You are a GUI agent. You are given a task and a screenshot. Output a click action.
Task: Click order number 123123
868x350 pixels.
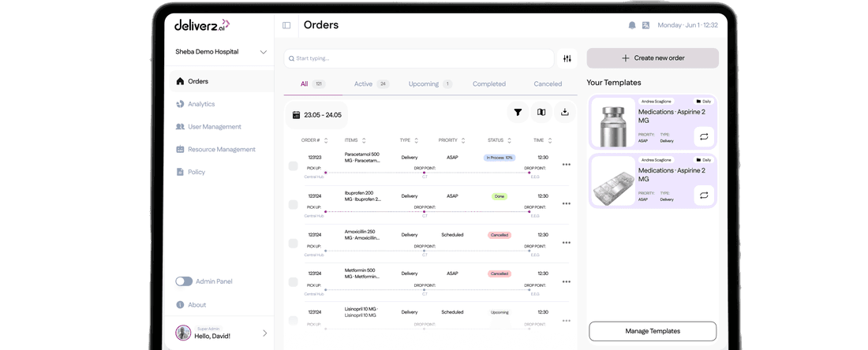pyautogui.click(x=315, y=158)
